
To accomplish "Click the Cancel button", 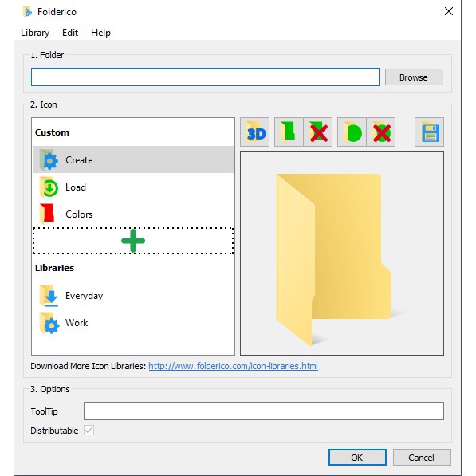I will point(422,457).
